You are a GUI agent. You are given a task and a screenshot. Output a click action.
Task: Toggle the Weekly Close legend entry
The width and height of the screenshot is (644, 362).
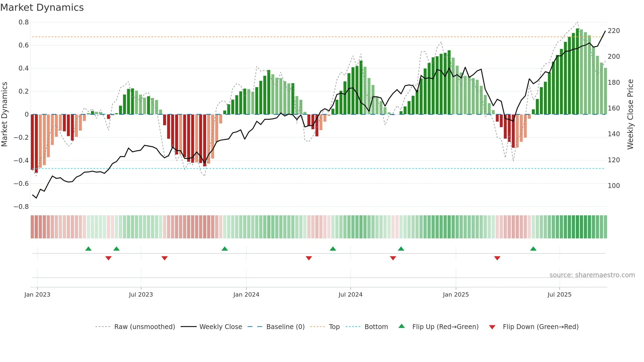point(211,327)
